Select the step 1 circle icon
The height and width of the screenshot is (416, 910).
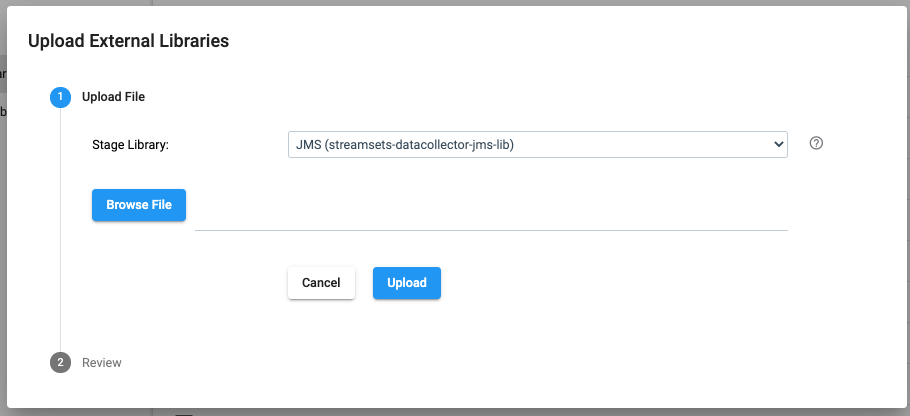60,97
